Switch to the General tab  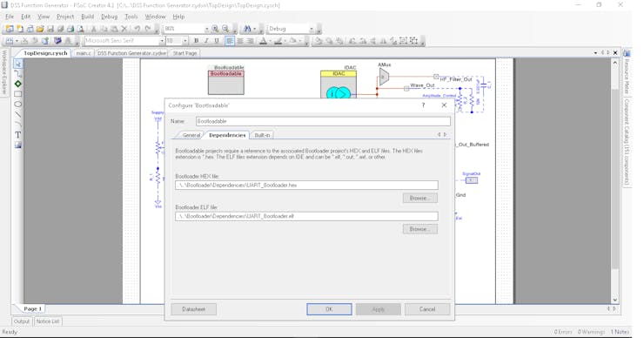pyautogui.click(x=191, y=135)
